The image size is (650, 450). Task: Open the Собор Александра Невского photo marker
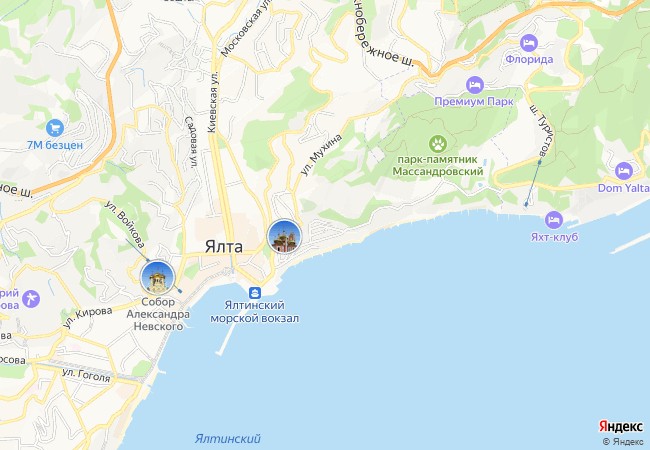[x=158, y=278]
